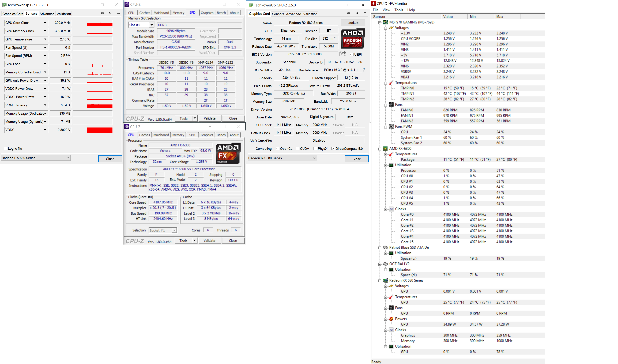Click the Bus Interface question mark
Screen dimensions: 618x364
pos(364,70)
